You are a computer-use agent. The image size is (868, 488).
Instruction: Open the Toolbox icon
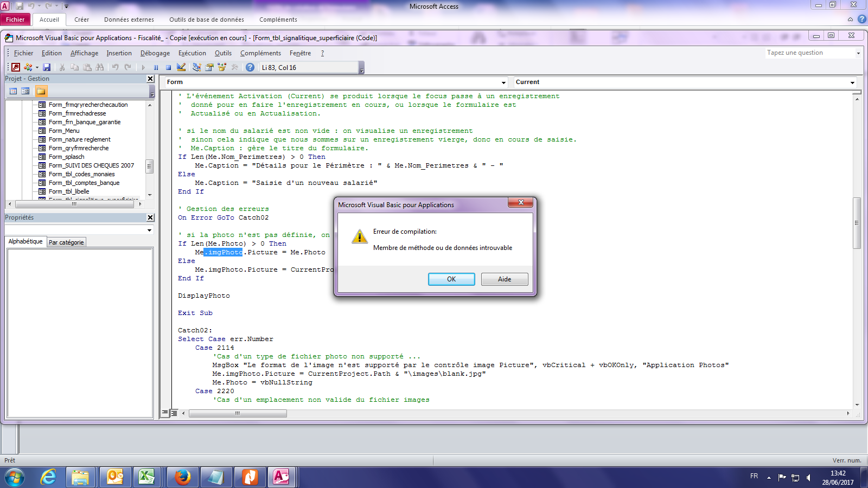point(234,67)
